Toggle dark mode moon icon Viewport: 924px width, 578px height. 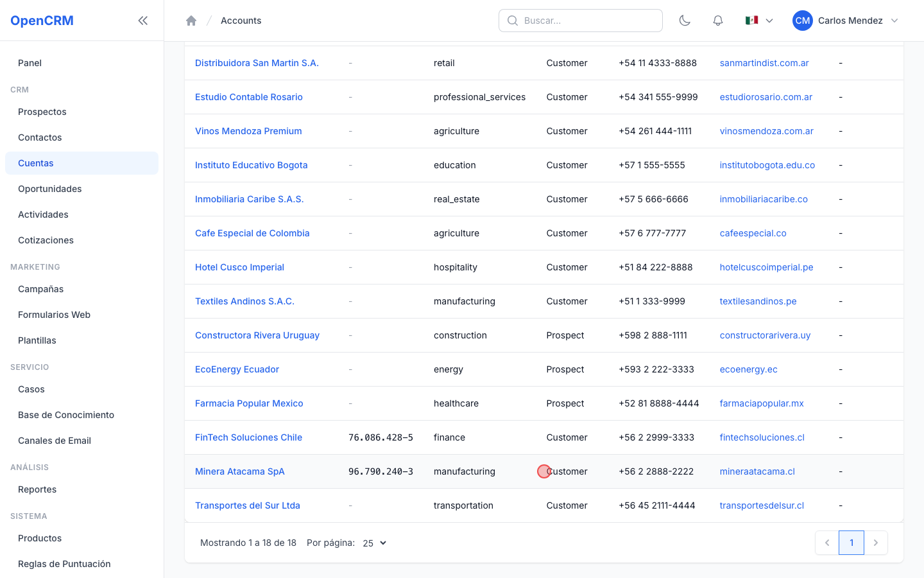point(685,21)
